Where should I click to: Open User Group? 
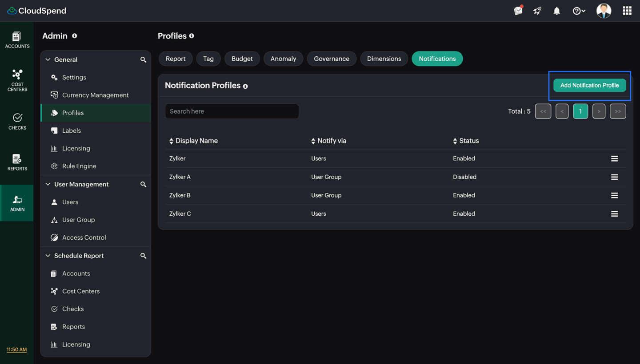96,220
